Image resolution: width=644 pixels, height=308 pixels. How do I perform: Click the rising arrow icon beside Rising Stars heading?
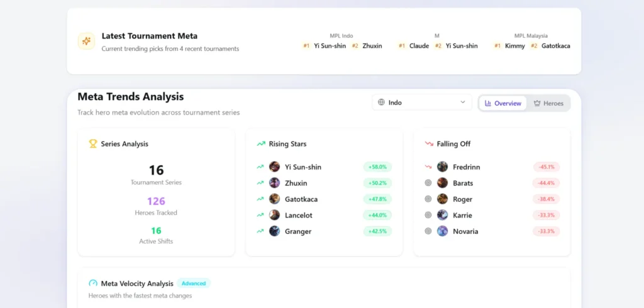(x=261, y=144)
